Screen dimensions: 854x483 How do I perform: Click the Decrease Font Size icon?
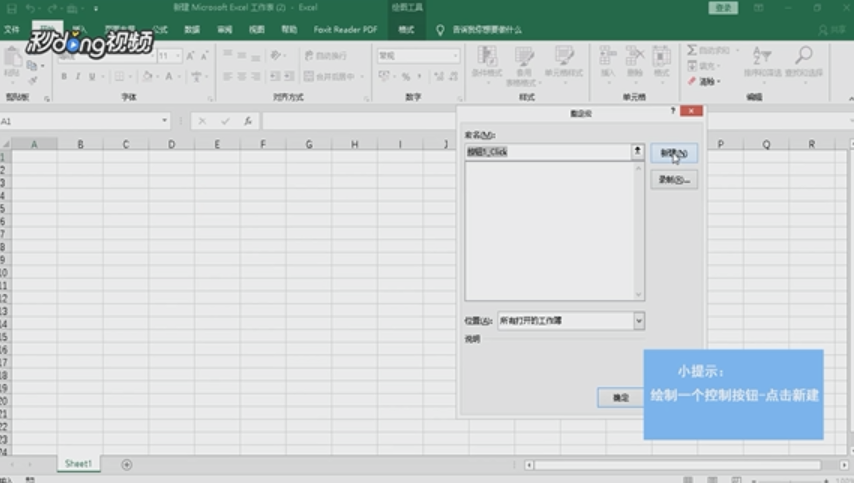coord(205,56)
